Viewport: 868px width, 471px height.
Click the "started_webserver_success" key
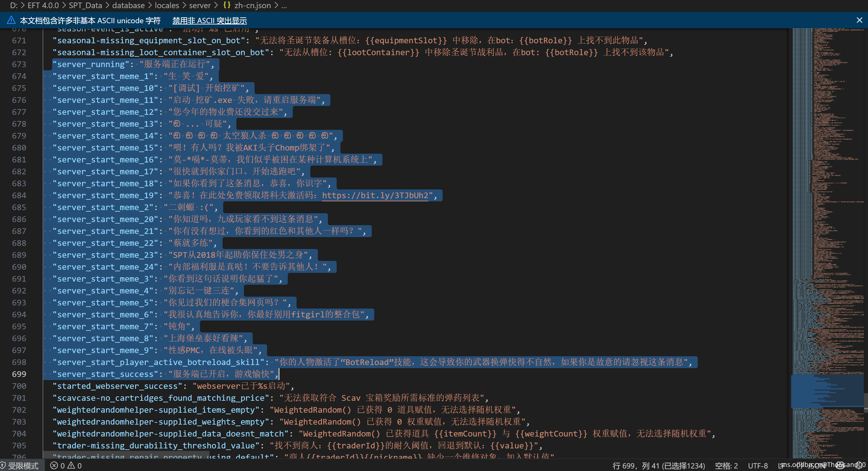click(x=118, y=386)
